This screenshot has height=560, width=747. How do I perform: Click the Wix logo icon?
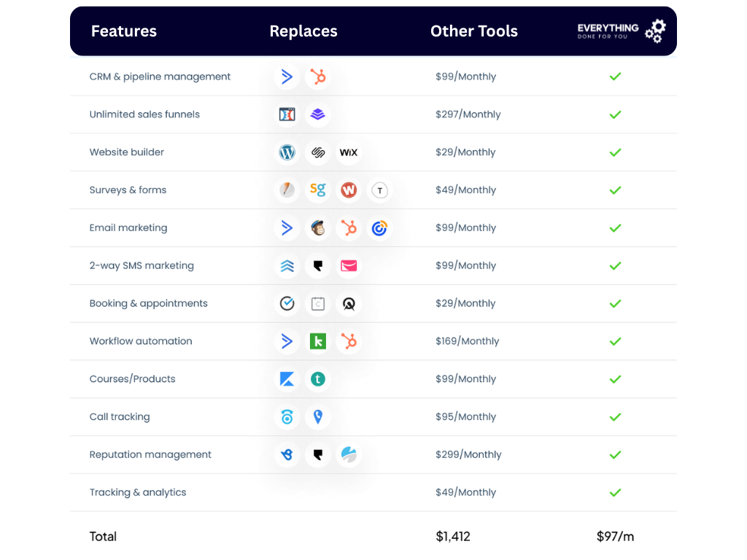coord(349,152)
